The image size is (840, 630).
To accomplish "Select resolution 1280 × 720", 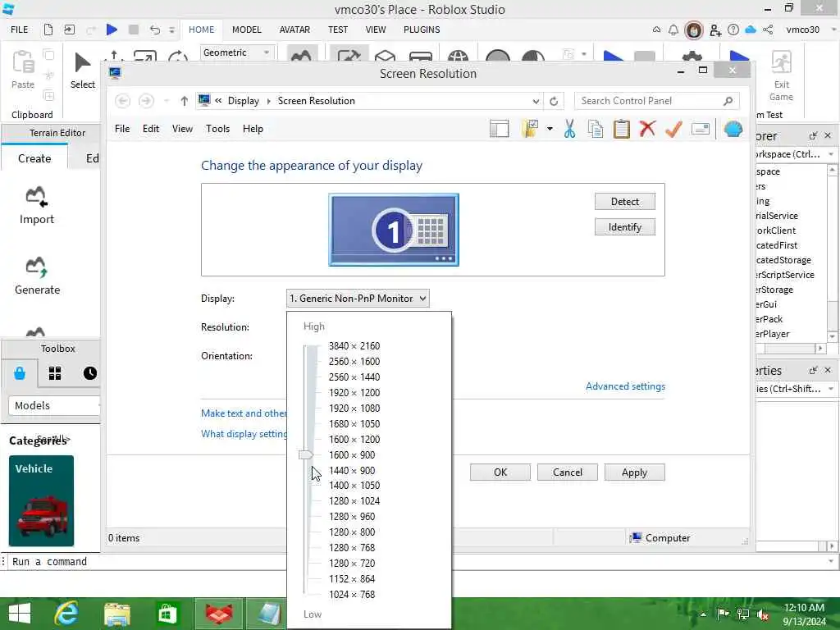I will coord(352,563).
